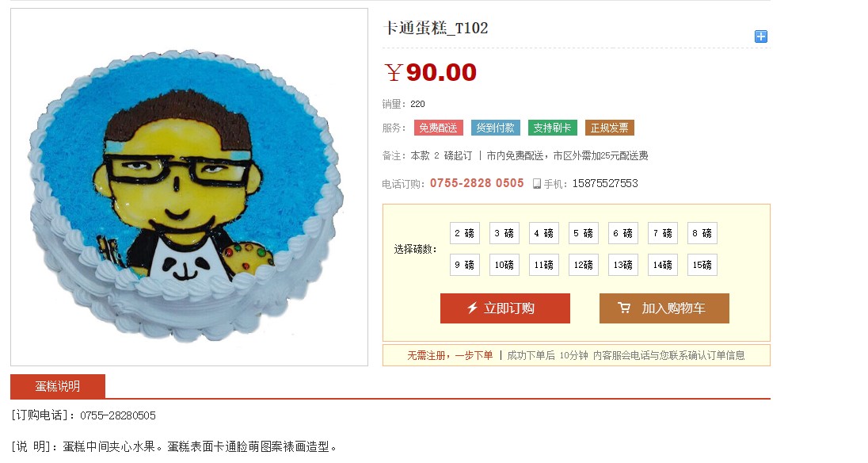Pick the 10磅 weight option

504,265
